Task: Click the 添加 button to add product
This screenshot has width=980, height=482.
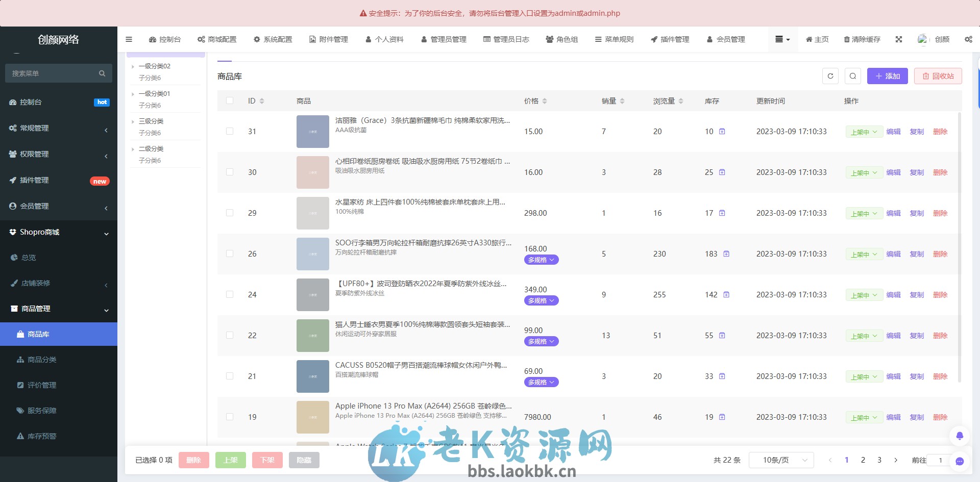Action: pyautogui.click(x=887, y=75)
